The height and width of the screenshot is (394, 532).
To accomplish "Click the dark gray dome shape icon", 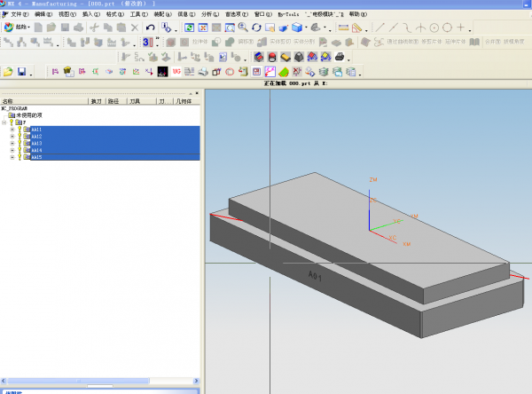I will pos(299,57).
